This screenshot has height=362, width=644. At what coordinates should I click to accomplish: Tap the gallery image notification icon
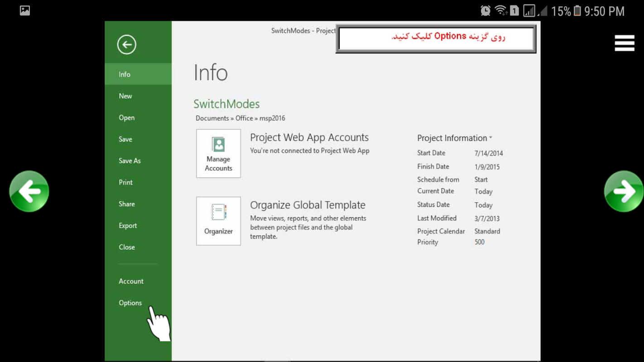[x=25, y=10]
